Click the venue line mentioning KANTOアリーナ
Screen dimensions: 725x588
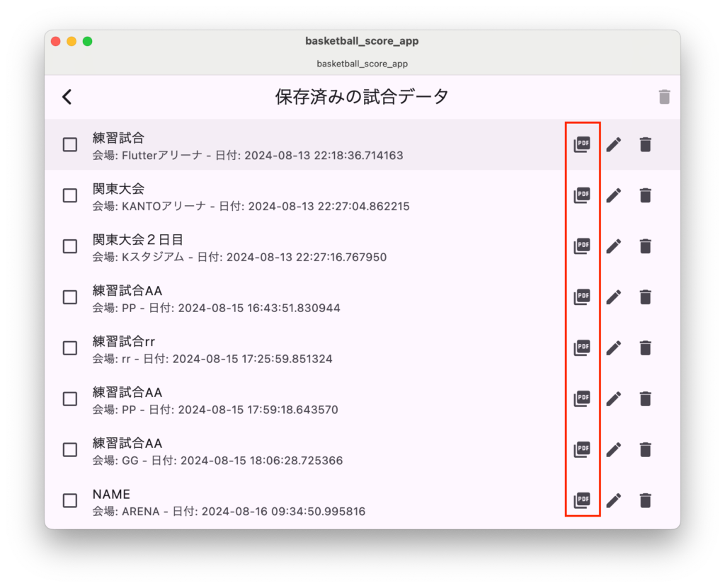click(251, 206)
